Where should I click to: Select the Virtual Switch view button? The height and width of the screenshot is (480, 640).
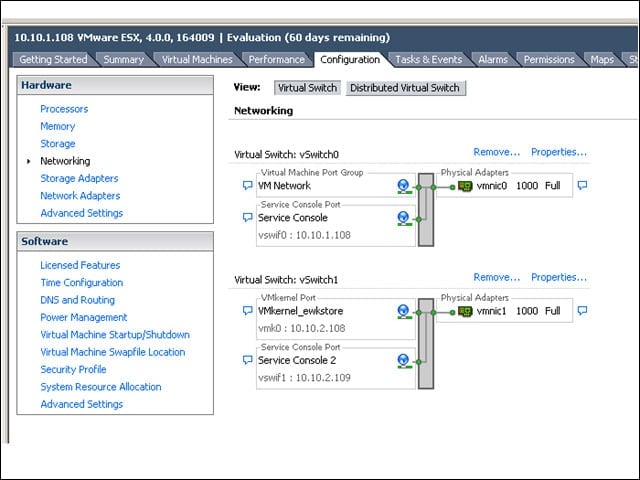point(307,88)
